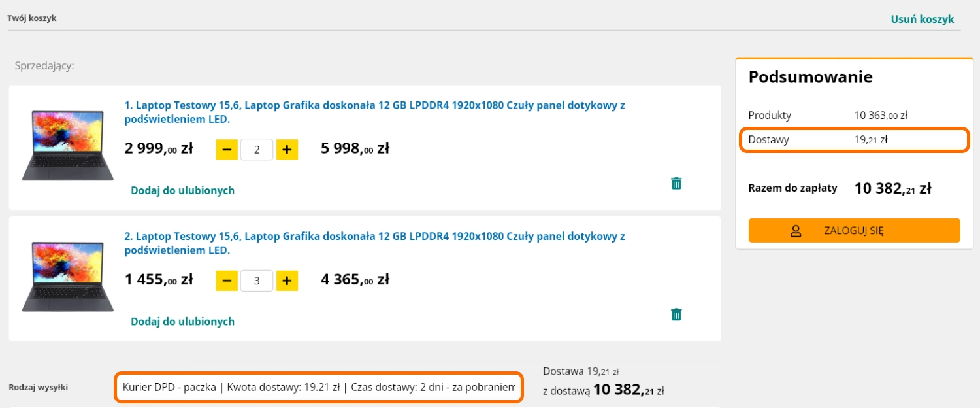Open the Rodzaj wysyłki shipping dropdown
This screenshot has width=980, height=408.
pos(319,387)
